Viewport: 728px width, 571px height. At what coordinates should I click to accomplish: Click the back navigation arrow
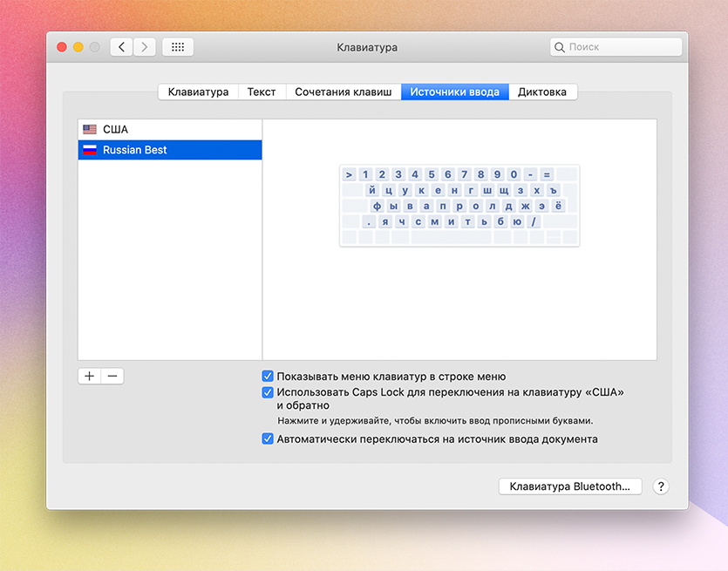click(122, 47)
